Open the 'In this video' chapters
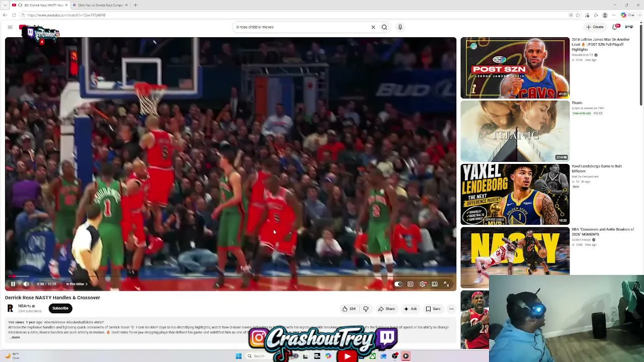 pos(76,284)
